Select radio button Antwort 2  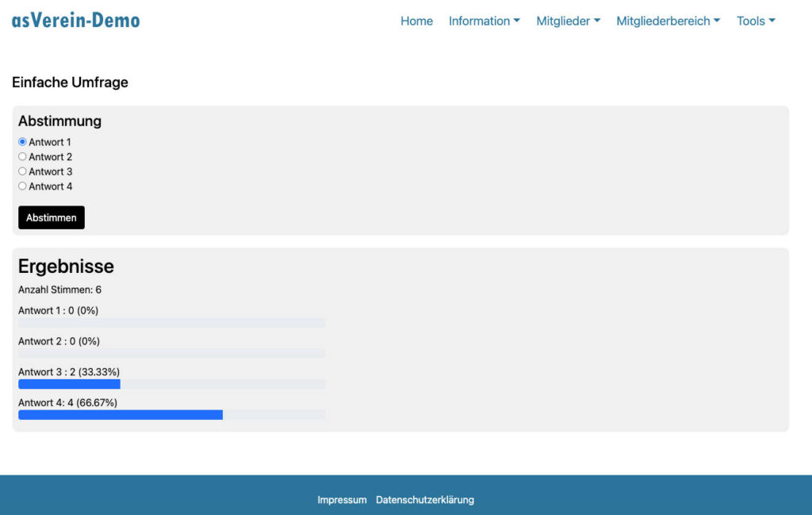22,156
